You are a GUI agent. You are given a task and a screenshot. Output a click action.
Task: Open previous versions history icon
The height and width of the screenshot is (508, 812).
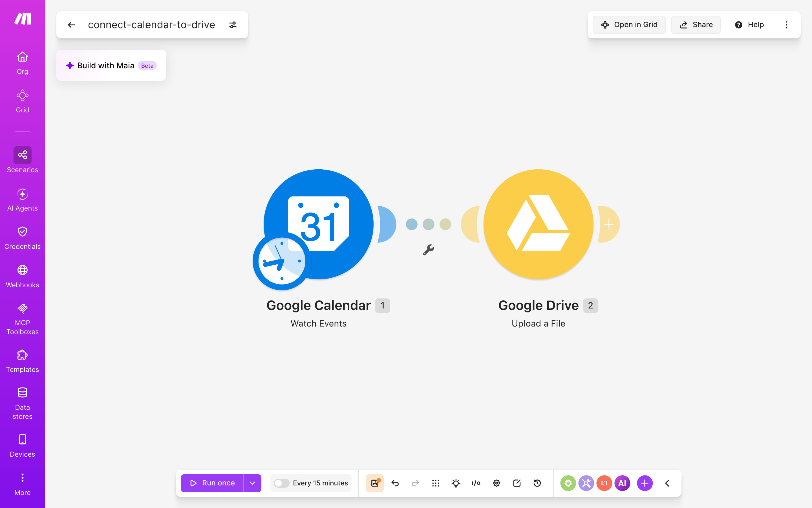(x=537, y=483)
